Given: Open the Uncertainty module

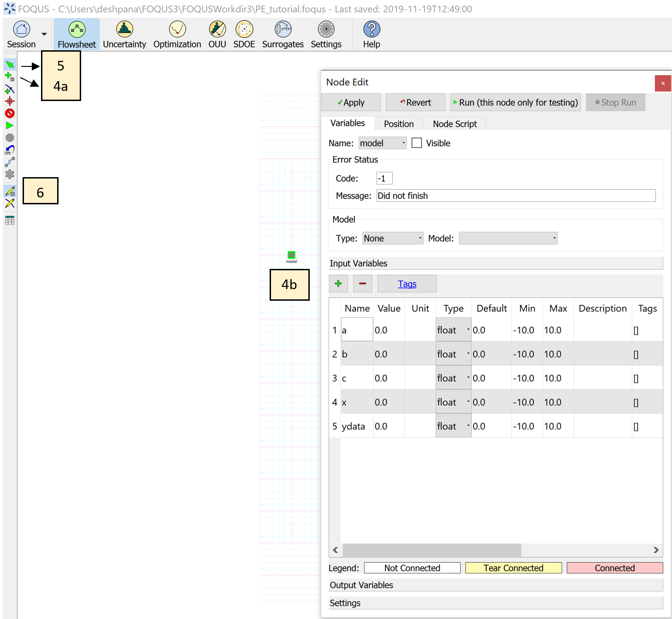Looking at the screenshot, I should 124,34.
